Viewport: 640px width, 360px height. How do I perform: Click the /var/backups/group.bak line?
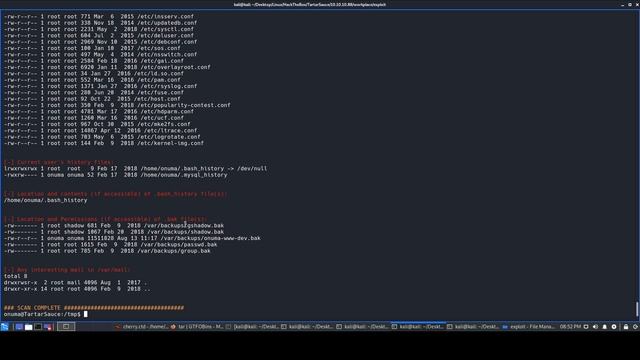(x=107, y=251)
